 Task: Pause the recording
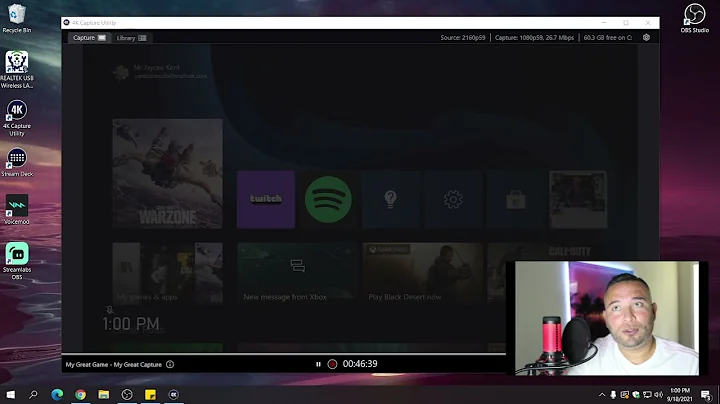(318, 364)
